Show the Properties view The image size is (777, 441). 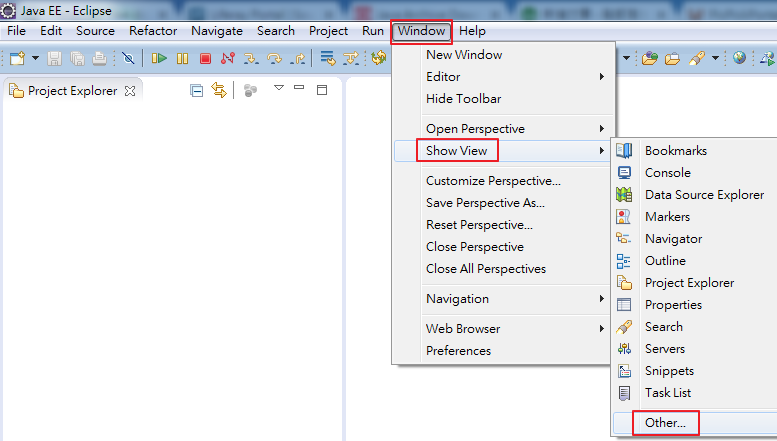tap(695, 305)
